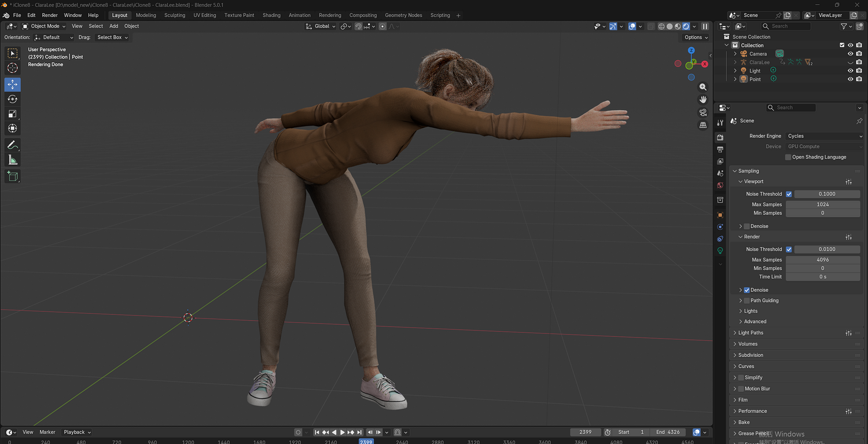
Task: Click the viewport zoom magnifier icon
Action: 703,87
